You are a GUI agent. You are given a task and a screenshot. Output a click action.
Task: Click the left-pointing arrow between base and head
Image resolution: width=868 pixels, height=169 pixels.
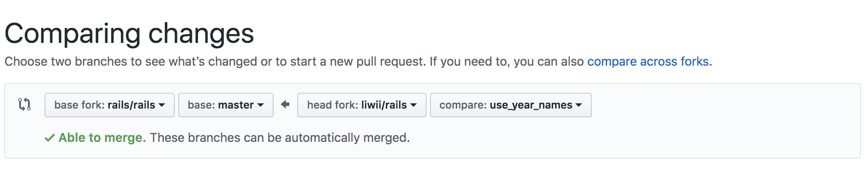click(x=285, y=105)
